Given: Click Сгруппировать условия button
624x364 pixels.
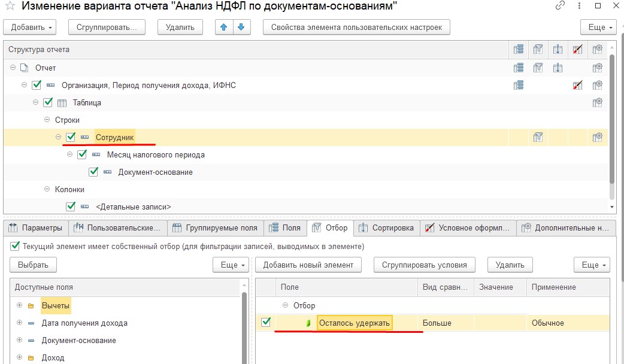Looking at the screenshot, I should (x=424, y=265).
